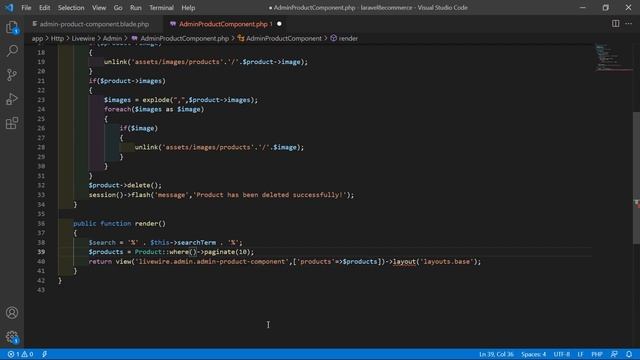This screenshot has height=360, width=640.
Task: Open the Explorer view in activity bar
Action: coord(12,28)
